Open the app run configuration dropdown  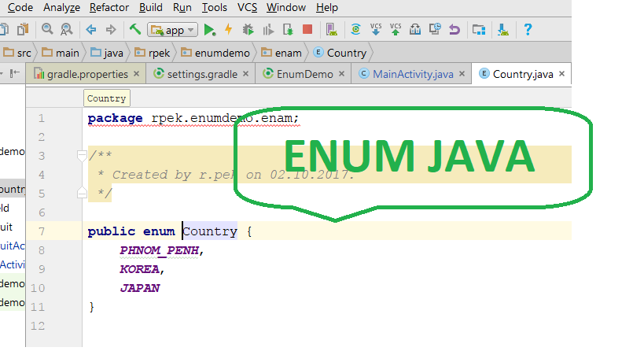click(172, 30)
